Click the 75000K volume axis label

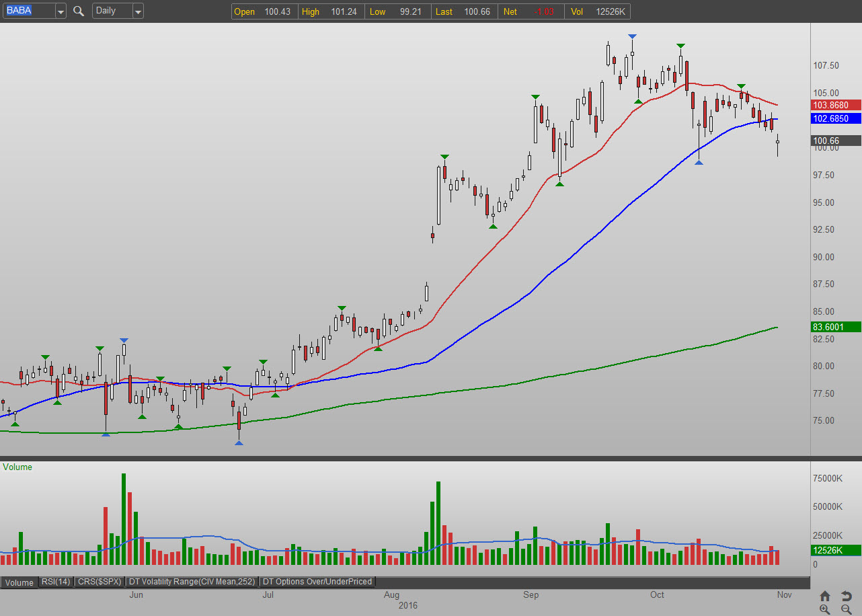coord(828,478)
